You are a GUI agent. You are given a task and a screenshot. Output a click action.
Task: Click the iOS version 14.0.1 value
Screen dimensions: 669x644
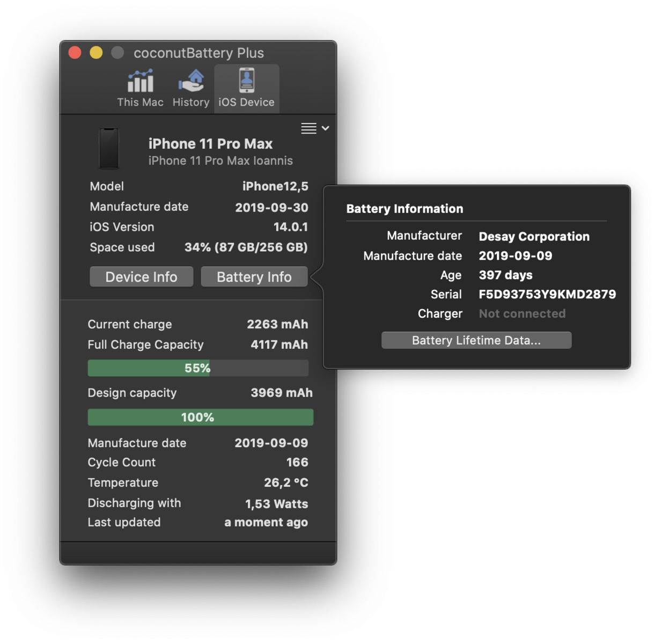tap(291, 227)
